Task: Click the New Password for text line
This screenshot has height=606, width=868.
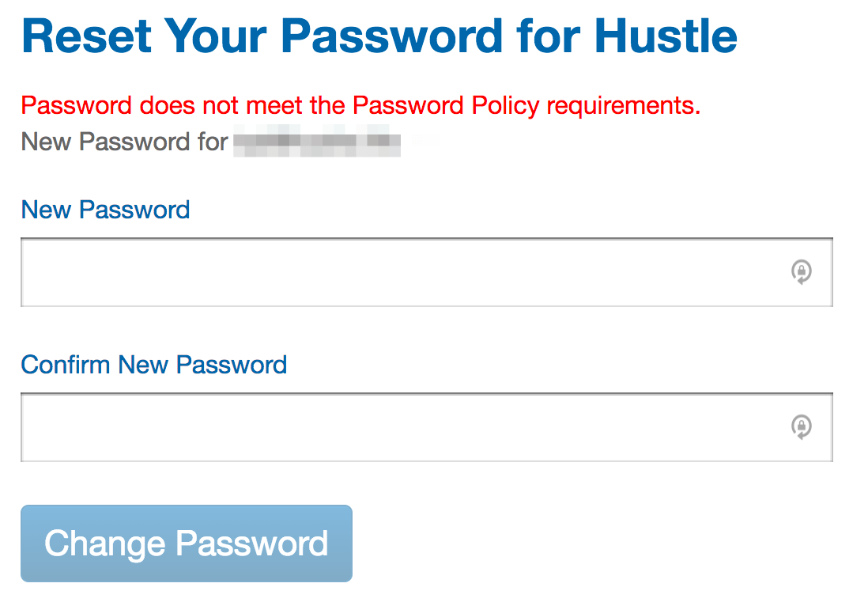Action: tap(123, 142)
